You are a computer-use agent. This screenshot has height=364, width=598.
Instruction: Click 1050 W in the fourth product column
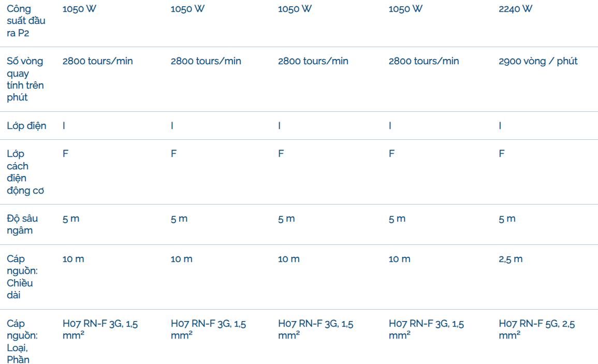[x=405, y=9]
